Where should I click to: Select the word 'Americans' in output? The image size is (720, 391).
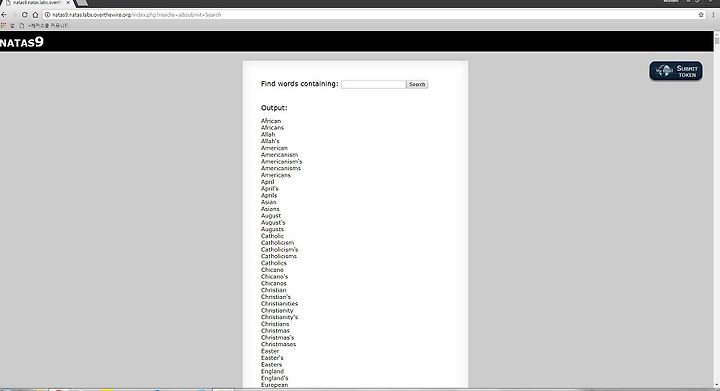[x=276, y=175]
